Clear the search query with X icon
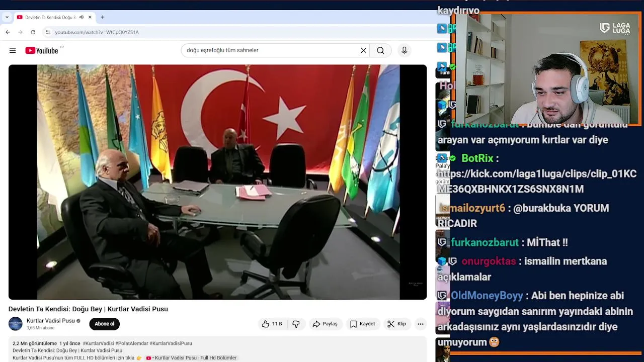Screen dimensions: 644x362 (x=364, y=50)
